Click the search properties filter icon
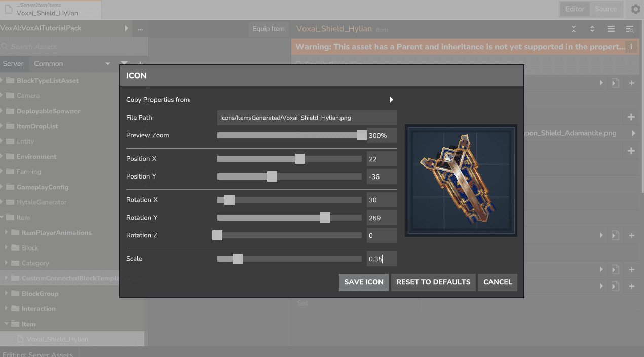Viewport: 644px width, 357px height. point(630,29)
